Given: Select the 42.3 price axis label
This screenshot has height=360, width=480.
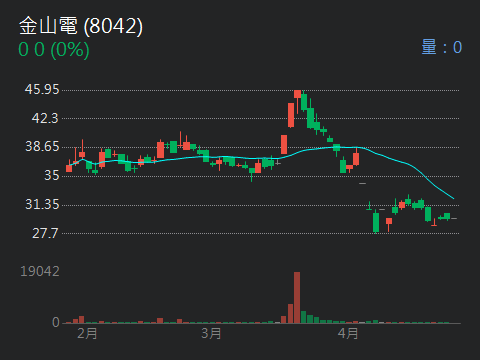Looking at the screenshot, I should click(45, 118).
